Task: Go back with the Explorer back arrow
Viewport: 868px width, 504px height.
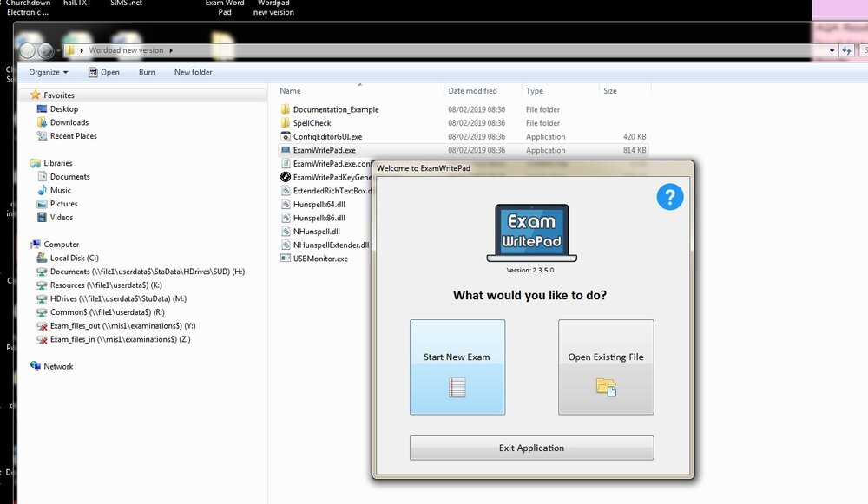Action: (27, 51)
